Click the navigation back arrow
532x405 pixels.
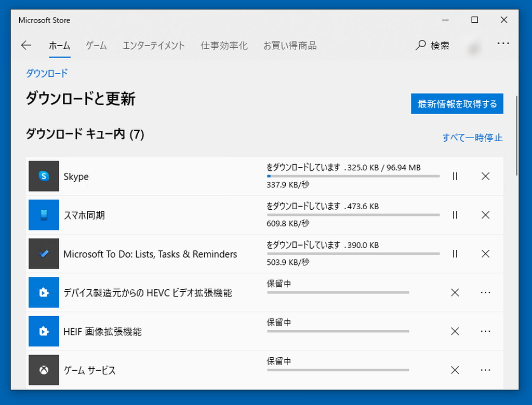coord(26,45)
